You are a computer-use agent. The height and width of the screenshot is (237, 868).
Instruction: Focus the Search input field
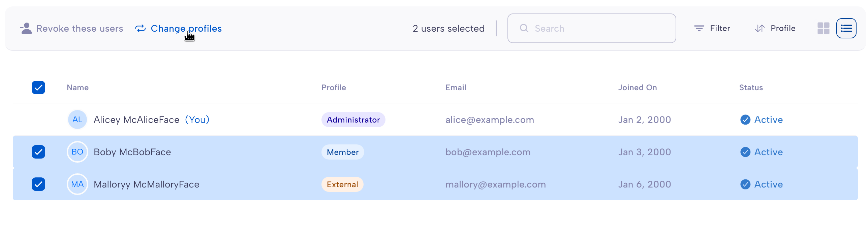point(591,28)
